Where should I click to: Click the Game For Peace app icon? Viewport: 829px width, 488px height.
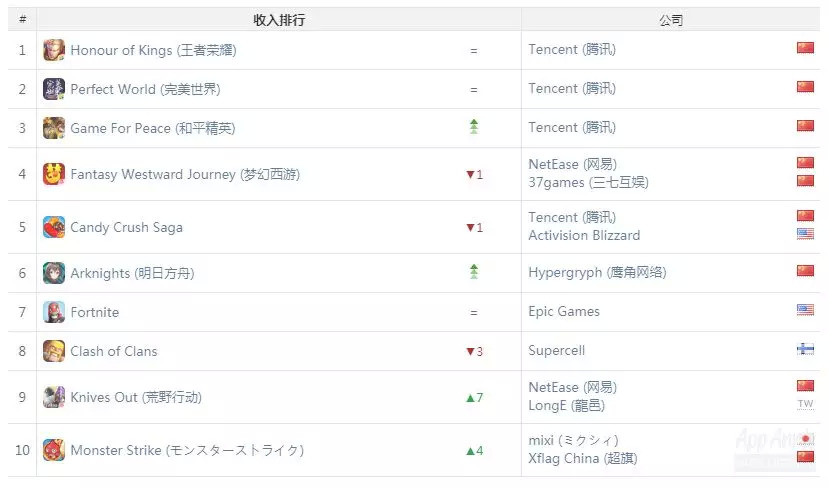(x=54, y=128)
